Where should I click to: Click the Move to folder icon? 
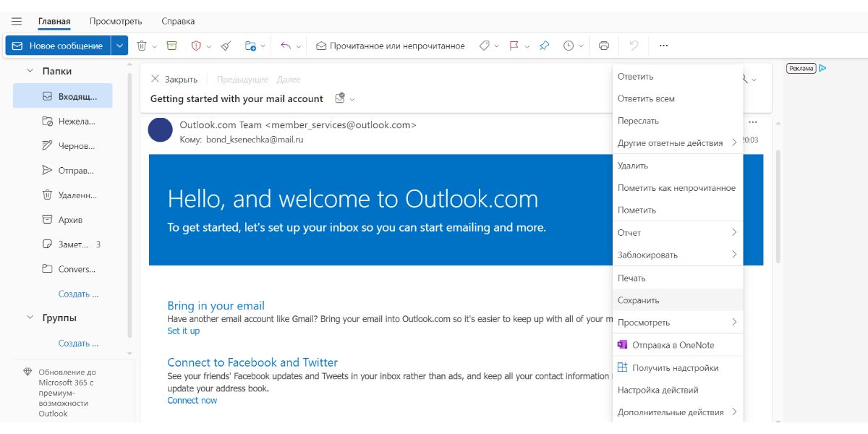(250, 46)
